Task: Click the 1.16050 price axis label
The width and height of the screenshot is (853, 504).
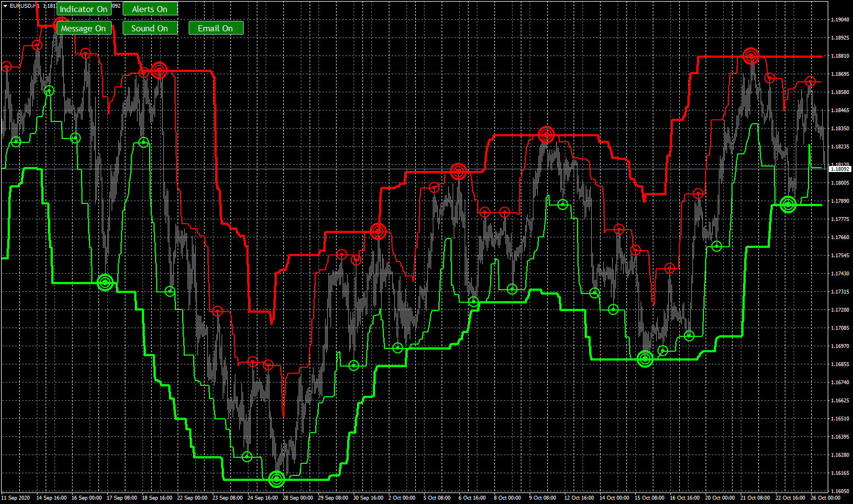Action: [840, 491]
